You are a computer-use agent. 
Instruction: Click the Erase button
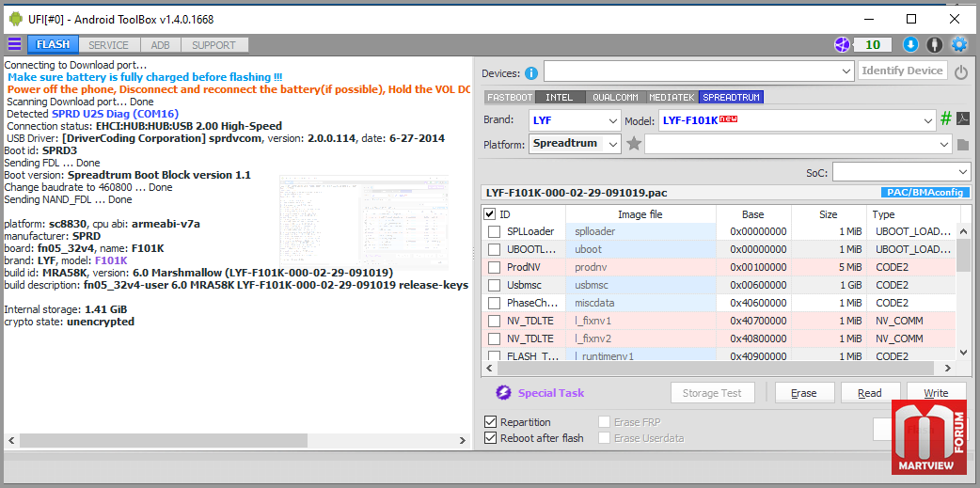point(804,393)
